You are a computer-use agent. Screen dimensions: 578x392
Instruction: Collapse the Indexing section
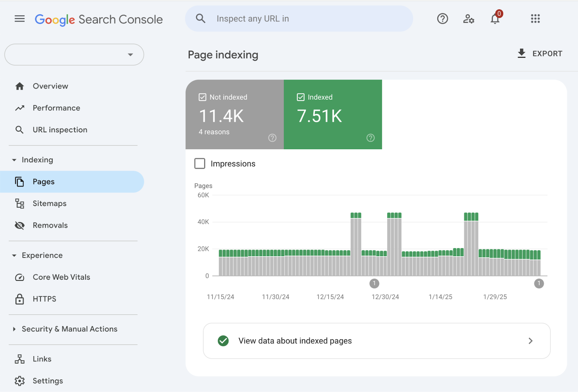click(x=14, y=160)
